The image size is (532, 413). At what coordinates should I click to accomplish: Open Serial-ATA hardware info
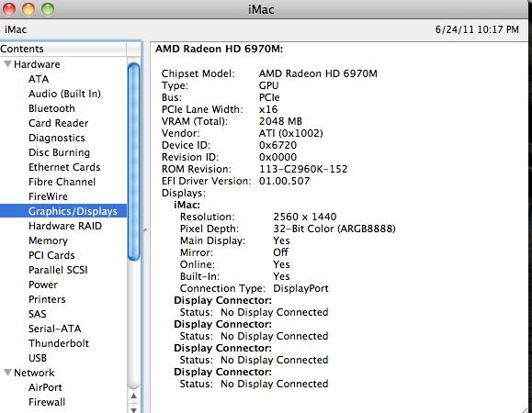click(x=54, y=329)
